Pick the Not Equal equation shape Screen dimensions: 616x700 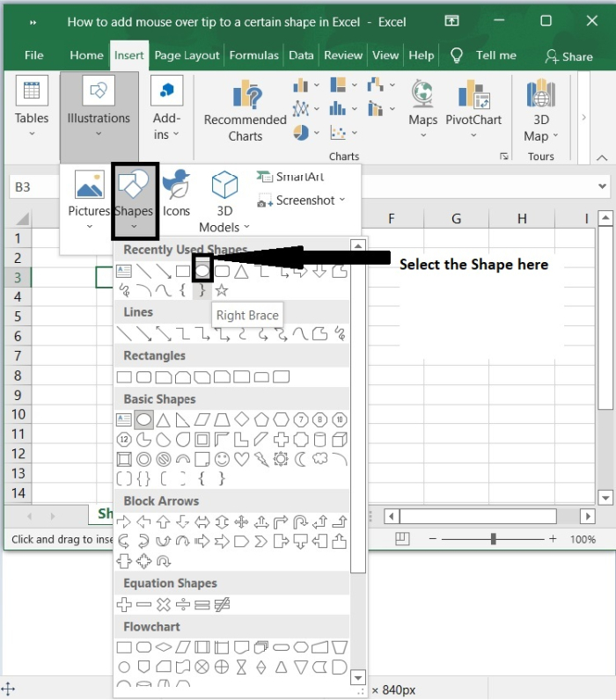pos(222,605)
